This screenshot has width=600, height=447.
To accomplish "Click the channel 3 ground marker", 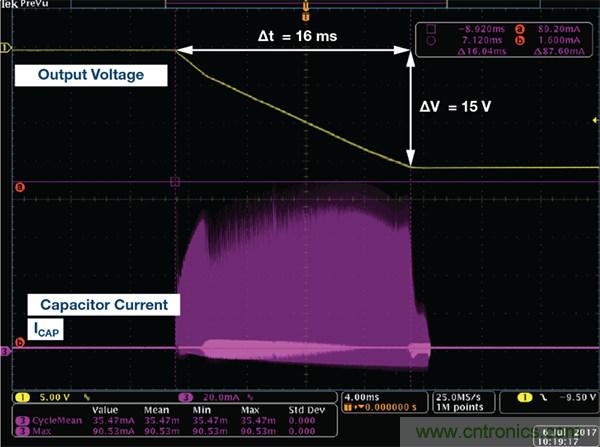I will click(x=5, y=351).
